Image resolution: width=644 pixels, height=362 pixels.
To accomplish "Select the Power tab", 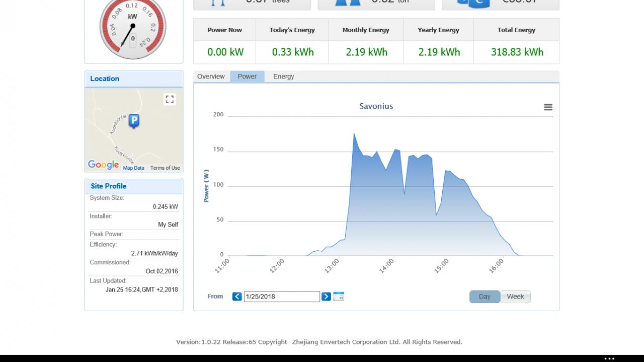I will coord(247,77).
